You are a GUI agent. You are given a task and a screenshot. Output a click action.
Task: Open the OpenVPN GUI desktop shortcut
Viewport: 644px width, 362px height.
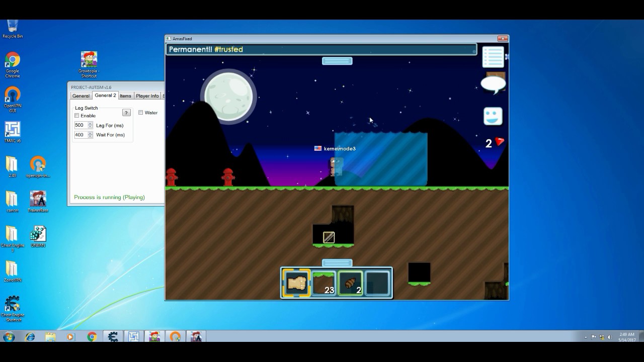[13, 99]
